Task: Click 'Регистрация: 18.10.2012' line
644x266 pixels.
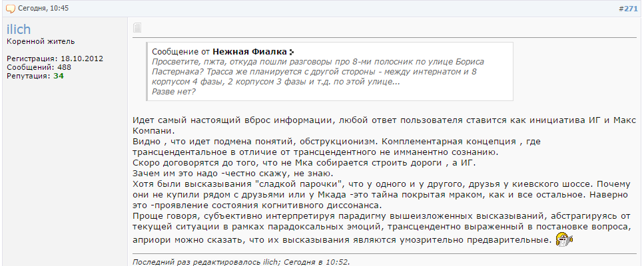Action: point(55,59)
